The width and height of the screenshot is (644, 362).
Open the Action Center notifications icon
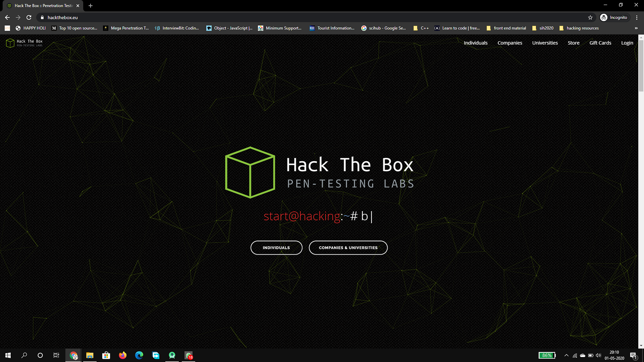click(634, 355)
